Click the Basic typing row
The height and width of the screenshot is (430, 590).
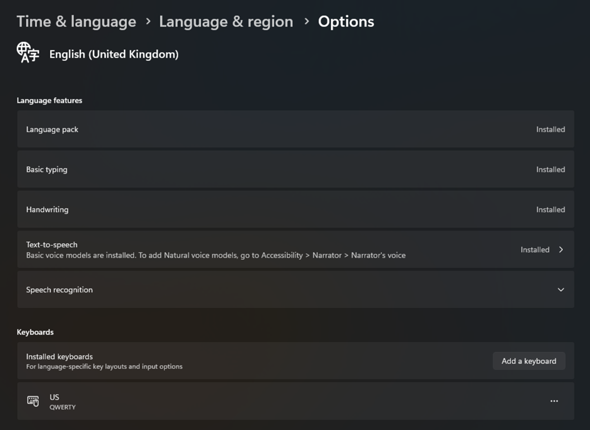295,169
